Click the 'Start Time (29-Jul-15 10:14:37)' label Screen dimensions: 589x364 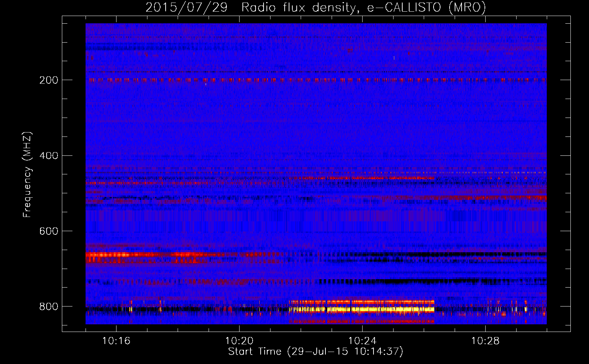pos(316,352)
